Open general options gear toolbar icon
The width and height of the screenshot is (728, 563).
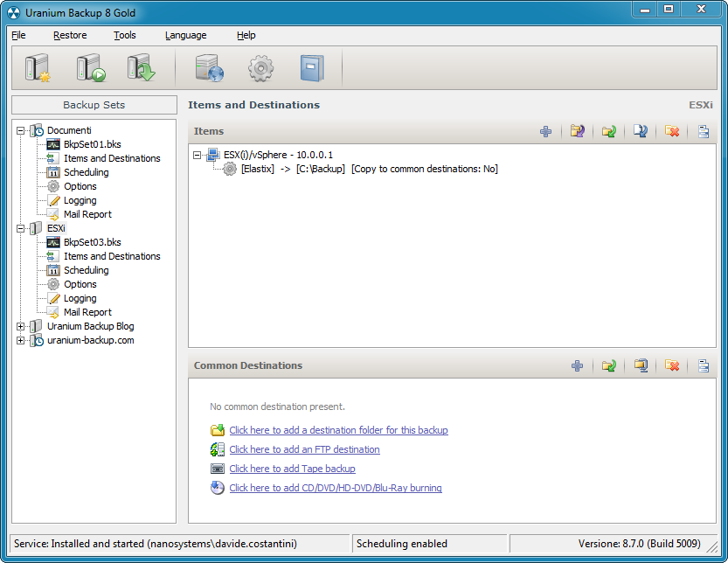(261, 69)
